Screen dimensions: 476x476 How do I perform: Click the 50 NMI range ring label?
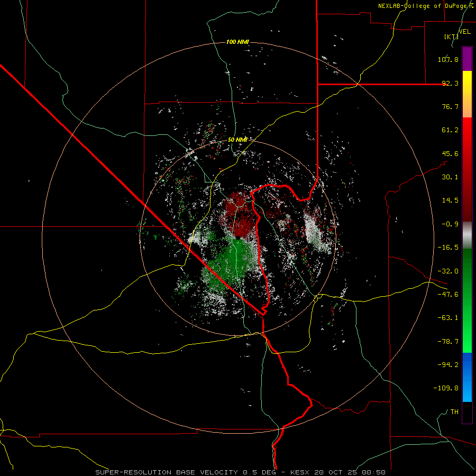pyautogui.click(x=237, y=140)
